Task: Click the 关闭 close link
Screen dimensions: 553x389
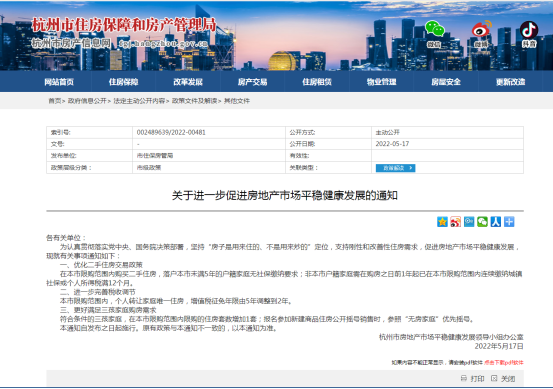Action: (x=503, y=378)
